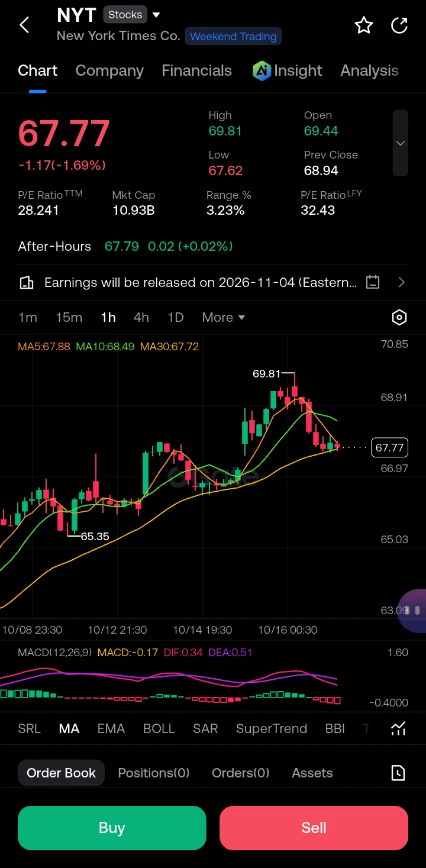Expand the quote details chevron
Image resolution: width=426 pixels, height=868 pixels.
[401, 143]
